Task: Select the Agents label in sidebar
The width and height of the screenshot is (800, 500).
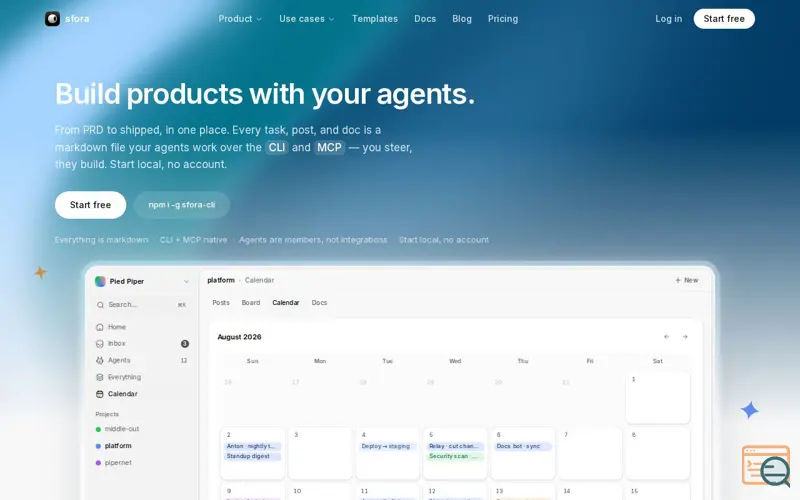Action: pos(119,360)
